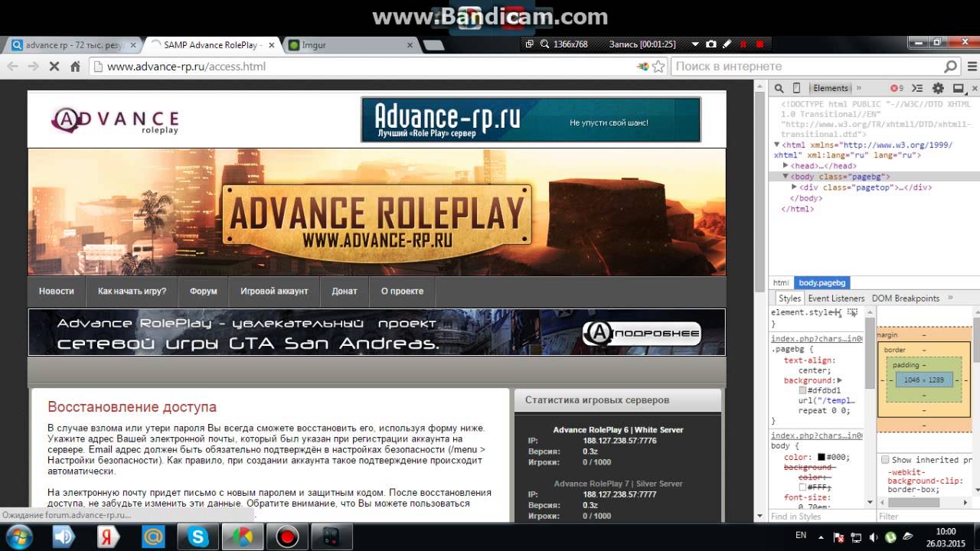Select the Styles sidebar tab
The height and width of the screenshot is (551, 980).
click(x=789, y=298)
